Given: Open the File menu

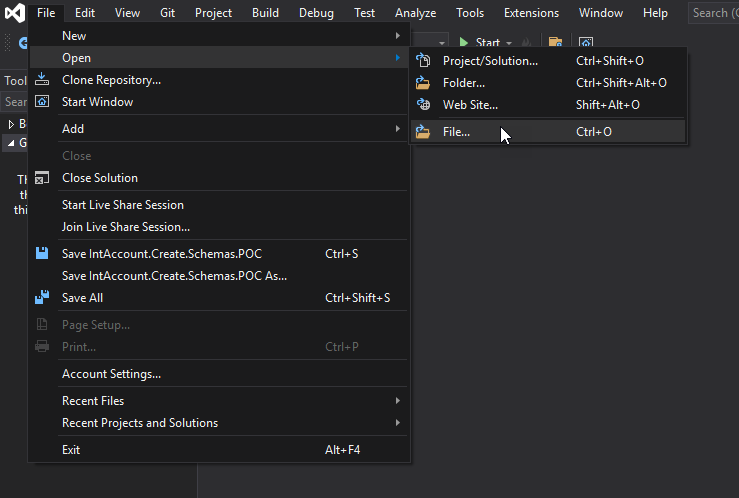Looking at the screenshot, I should 46,13.
